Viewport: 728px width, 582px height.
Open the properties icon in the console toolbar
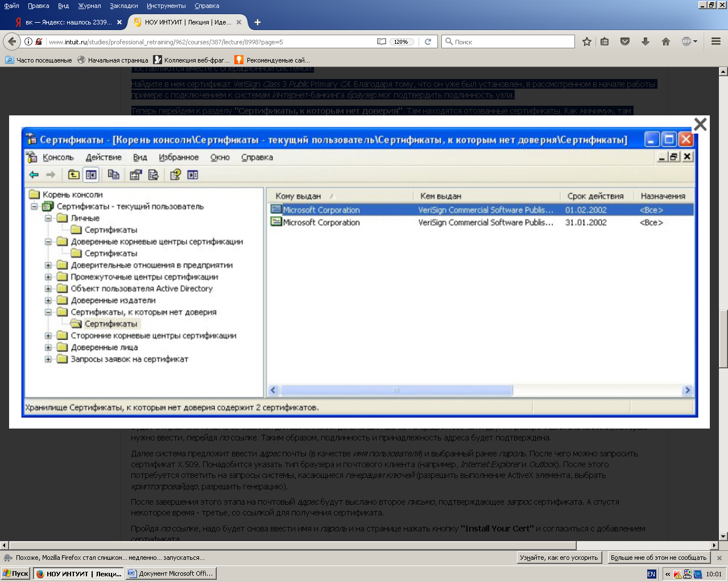(135, 174)
